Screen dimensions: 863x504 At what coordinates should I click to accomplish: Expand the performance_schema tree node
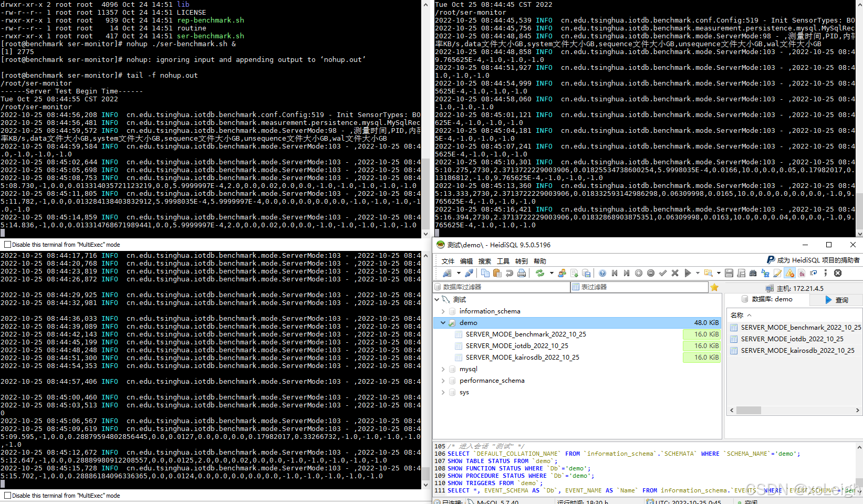coord(443,381)
